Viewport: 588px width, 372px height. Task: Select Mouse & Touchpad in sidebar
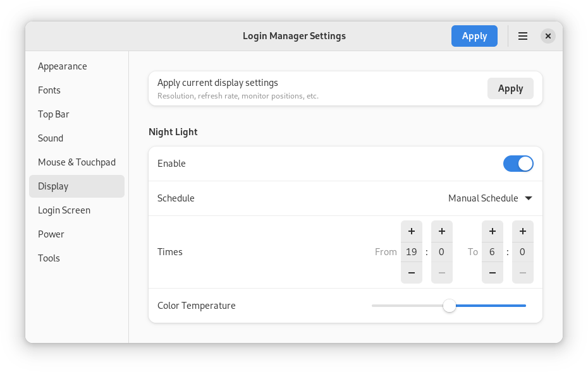coord(77,162)
